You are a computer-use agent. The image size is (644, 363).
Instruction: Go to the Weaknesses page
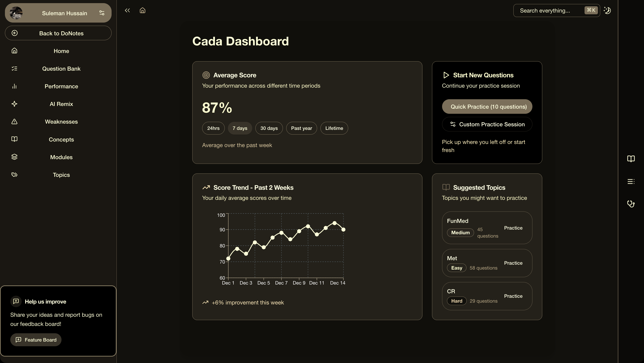(61, 122)
